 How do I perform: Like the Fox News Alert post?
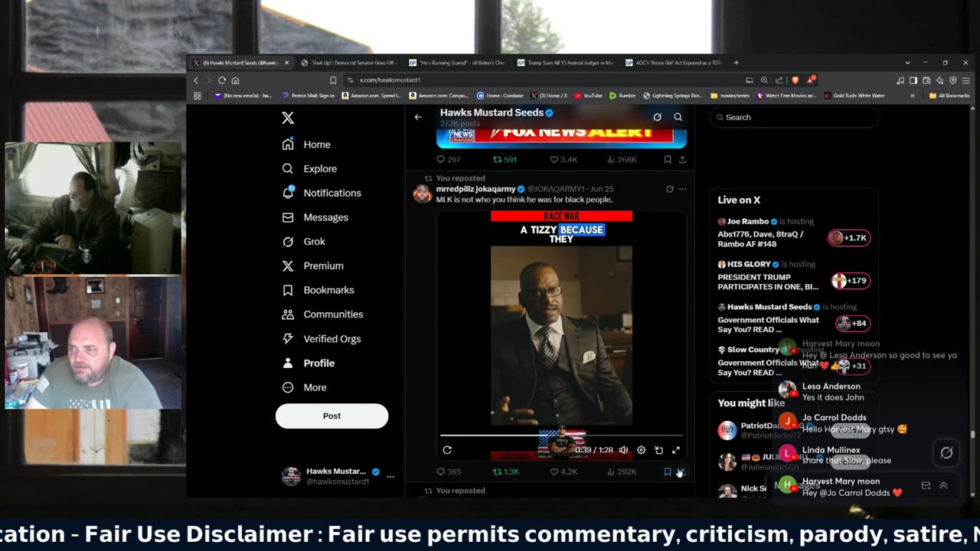[563, 160]
